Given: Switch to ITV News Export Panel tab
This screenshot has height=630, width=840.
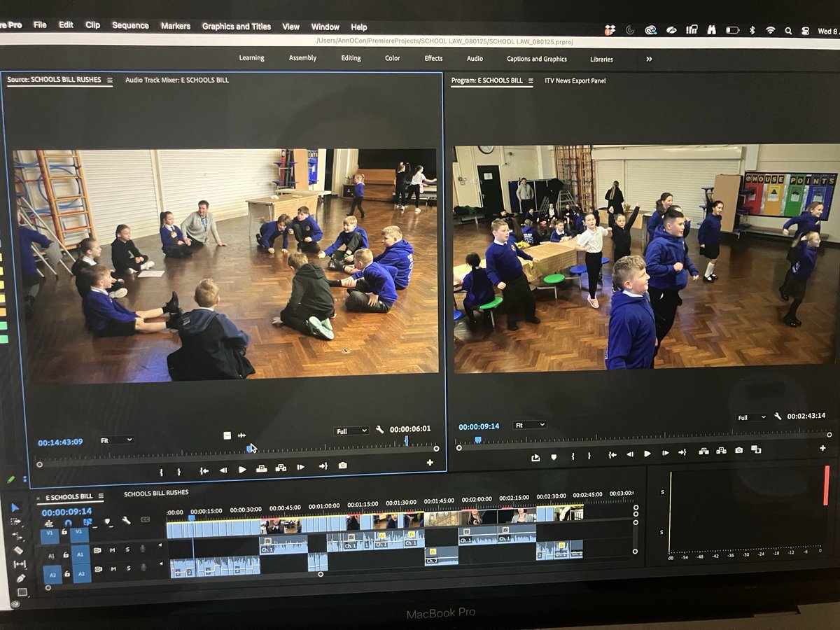Looking at the screenshot, I should click(575, 80).
